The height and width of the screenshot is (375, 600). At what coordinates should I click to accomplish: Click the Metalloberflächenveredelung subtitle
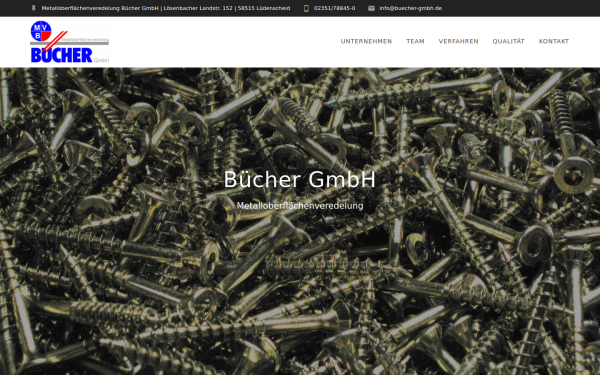pyautogui.click(x=300, y=205)
